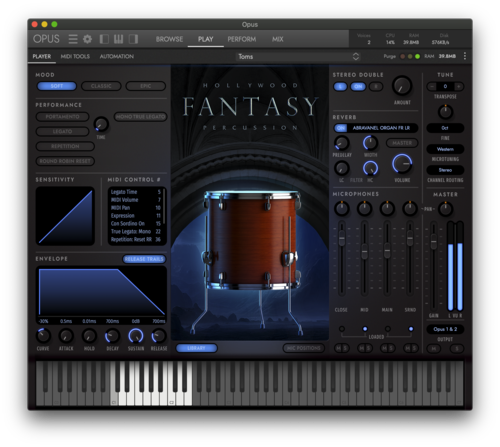Toggle the virtual keyboard icon
Image resolution: width=500 pixels, height=447 pixels.
118,39
